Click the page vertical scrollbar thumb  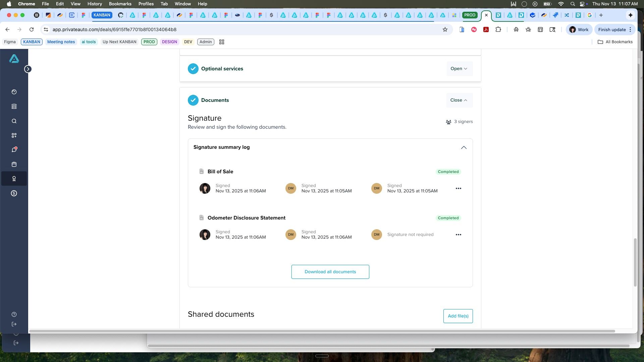[x=635, y=262]
